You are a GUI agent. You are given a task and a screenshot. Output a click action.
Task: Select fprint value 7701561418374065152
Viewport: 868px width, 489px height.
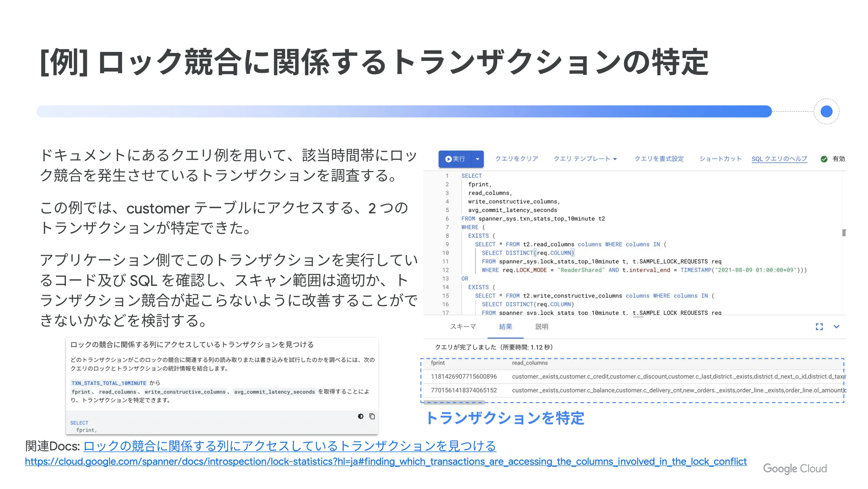tap(464, 390)
